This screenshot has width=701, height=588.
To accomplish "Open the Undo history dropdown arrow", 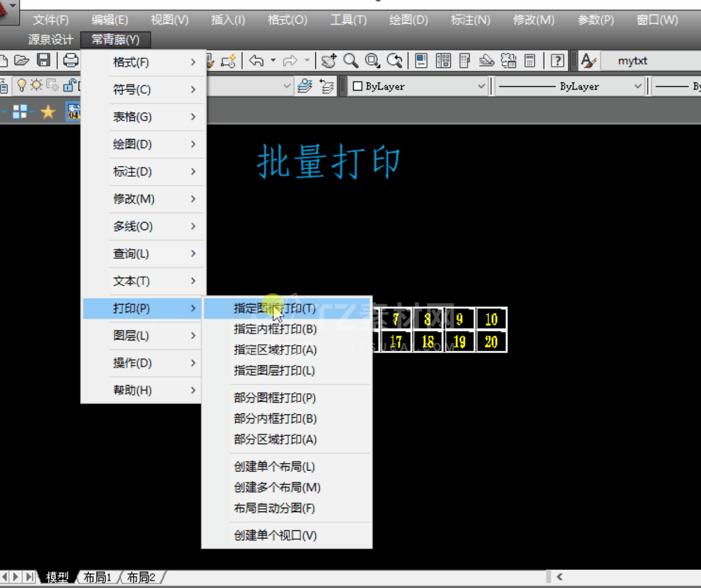I will (273, 60).
